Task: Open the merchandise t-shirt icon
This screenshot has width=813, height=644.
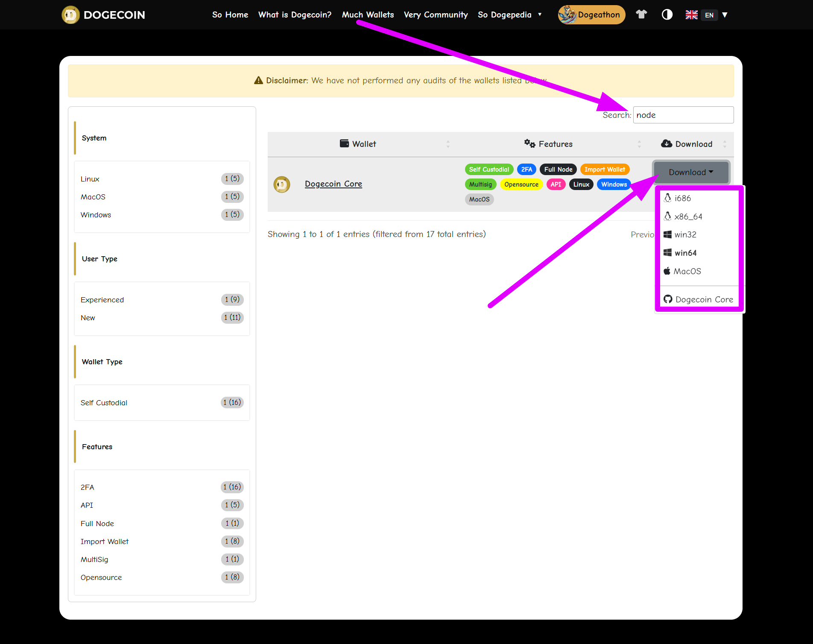Action: click(641, 15)
